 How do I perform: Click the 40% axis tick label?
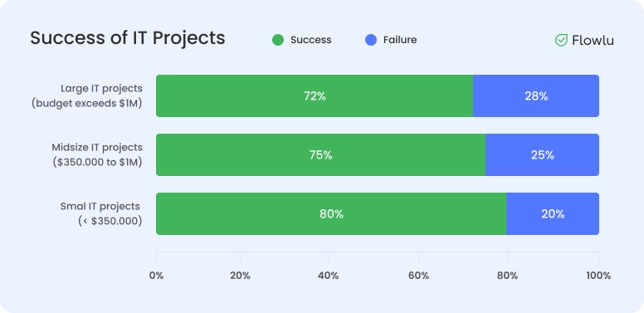coord(328,276)
